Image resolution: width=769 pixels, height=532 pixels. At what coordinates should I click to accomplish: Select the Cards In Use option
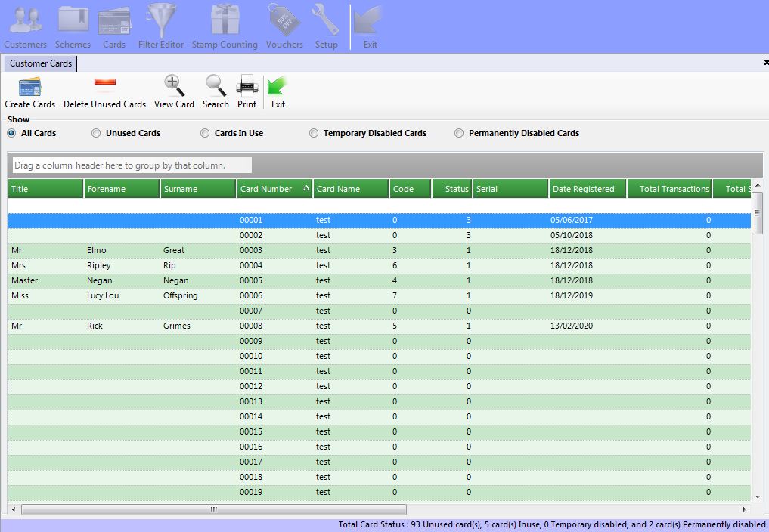point(205,133)
